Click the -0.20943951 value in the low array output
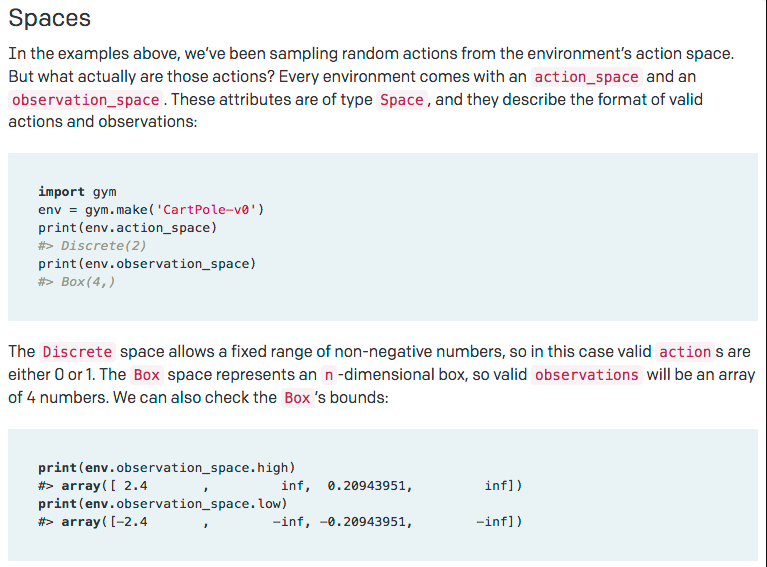 365,521
